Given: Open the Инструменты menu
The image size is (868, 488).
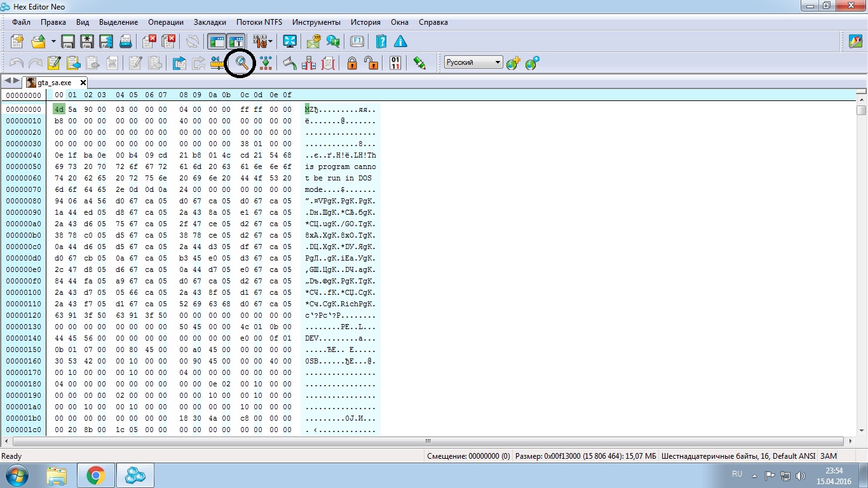Looking at the screenshot, I should (316, 22).
